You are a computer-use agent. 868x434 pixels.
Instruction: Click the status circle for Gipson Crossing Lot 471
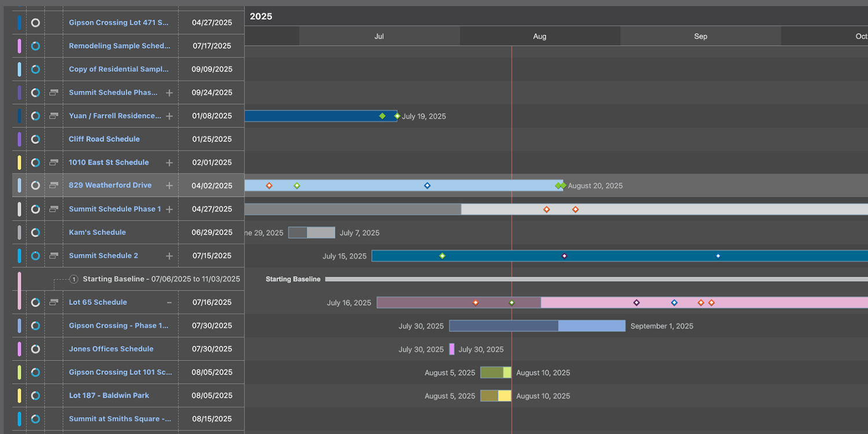(x=35, y=23)
